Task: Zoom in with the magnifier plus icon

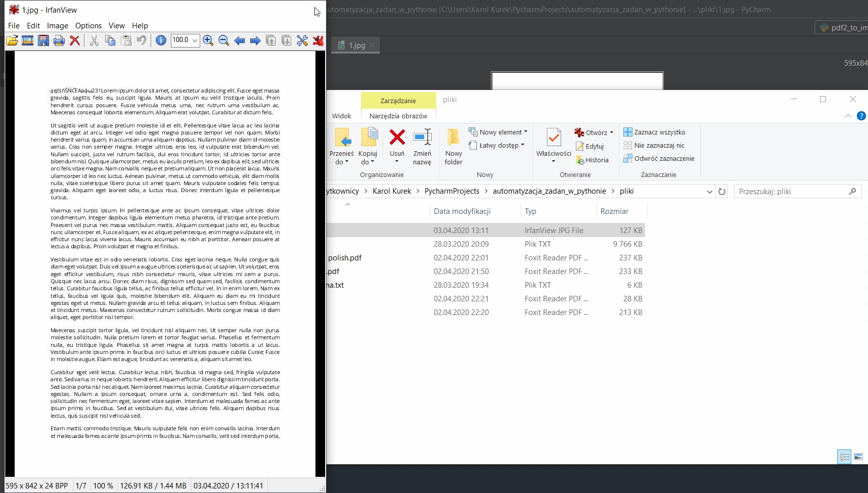Action: click(x=208, y=40)
